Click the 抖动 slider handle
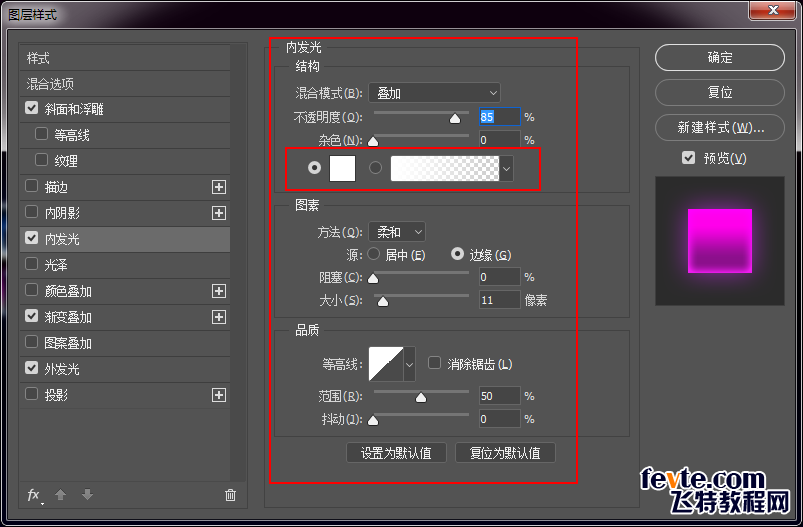 point(373,420)
